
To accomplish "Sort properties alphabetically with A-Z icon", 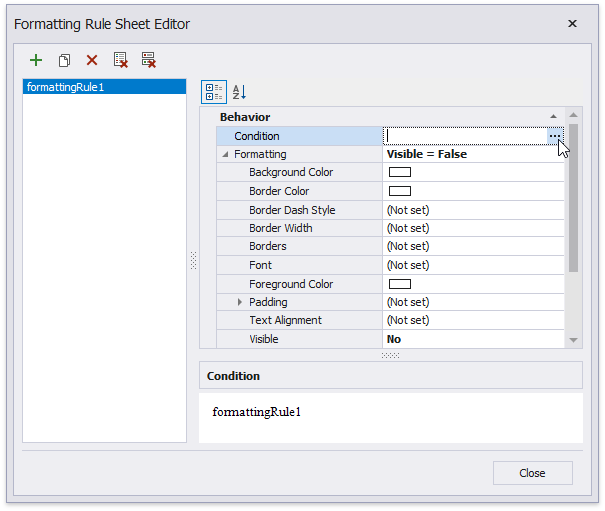I will [x=239, y=92].
